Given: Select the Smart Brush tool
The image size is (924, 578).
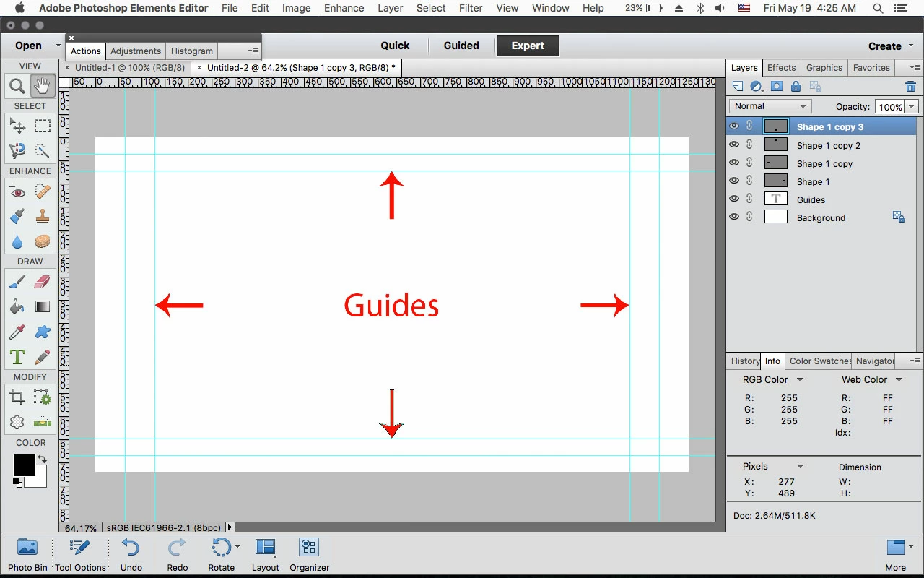Looking at the screenshot, I should click(x=17, y=216).
